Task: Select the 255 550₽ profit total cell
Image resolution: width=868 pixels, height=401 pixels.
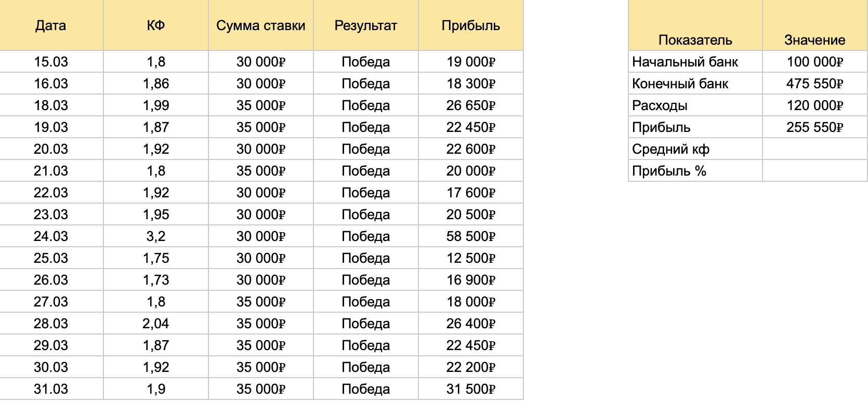Action: 814,127
